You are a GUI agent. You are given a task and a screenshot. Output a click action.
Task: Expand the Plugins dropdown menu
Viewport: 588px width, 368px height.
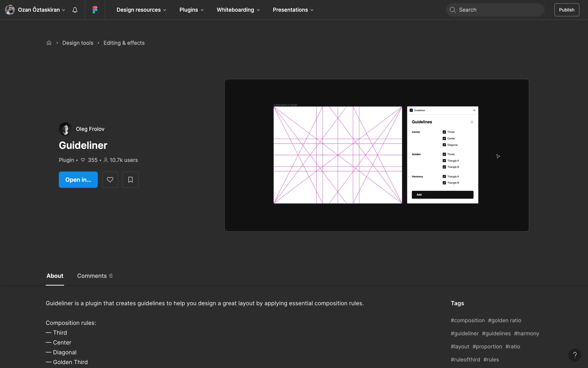[x=192, y=10]
